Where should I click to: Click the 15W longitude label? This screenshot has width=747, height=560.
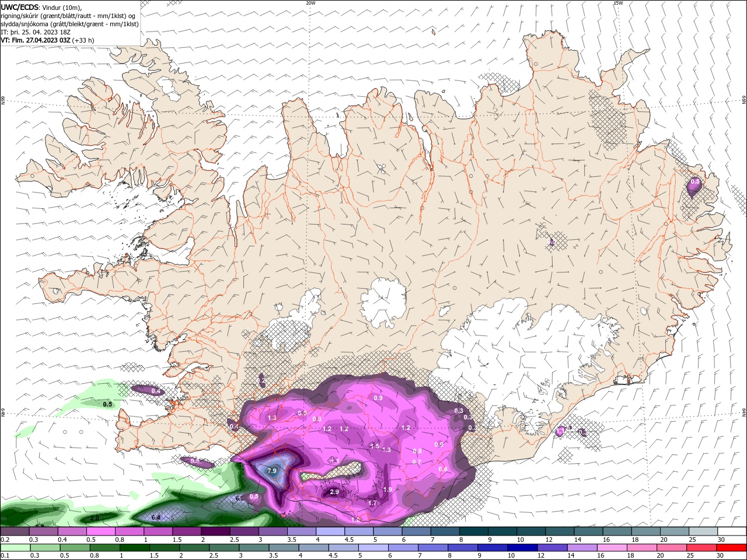point(618,3)
